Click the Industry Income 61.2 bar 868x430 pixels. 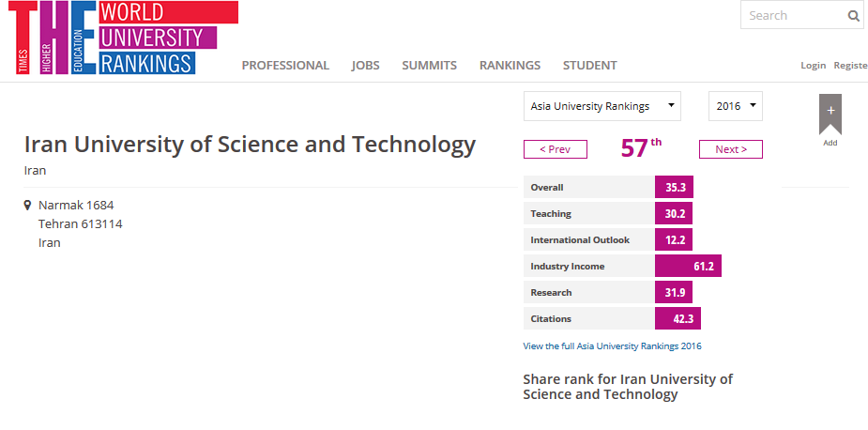click(x=688, y=266)
